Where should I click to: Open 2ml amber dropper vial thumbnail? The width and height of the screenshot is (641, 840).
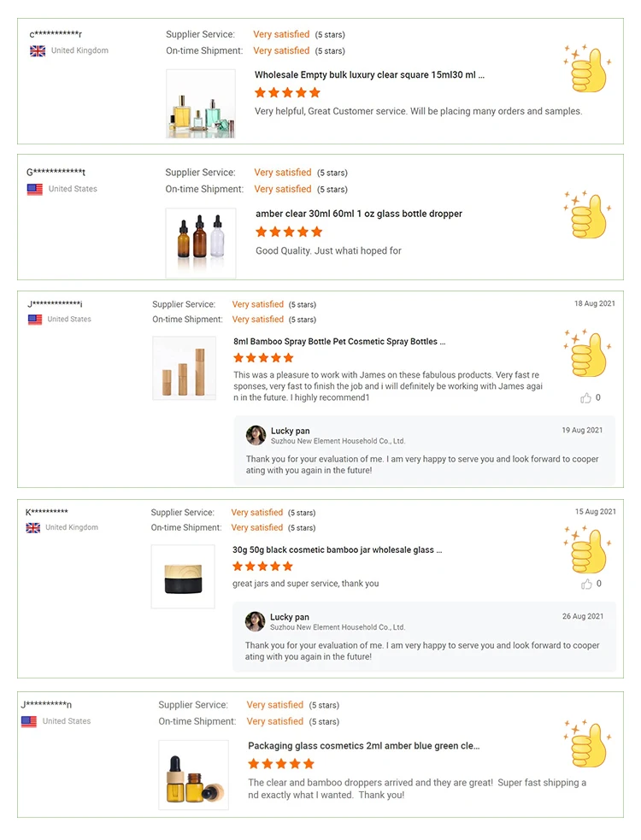pyautogui.click(x=194, y=775)
